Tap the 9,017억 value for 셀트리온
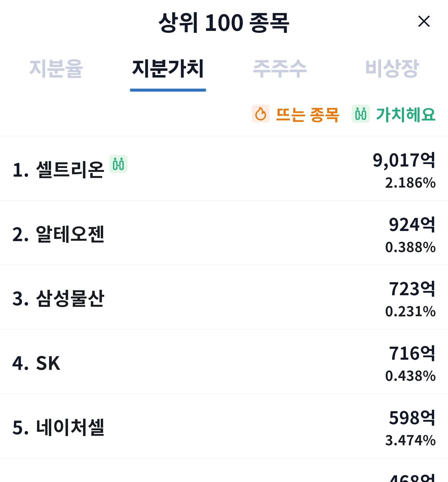 click(404, 161)
